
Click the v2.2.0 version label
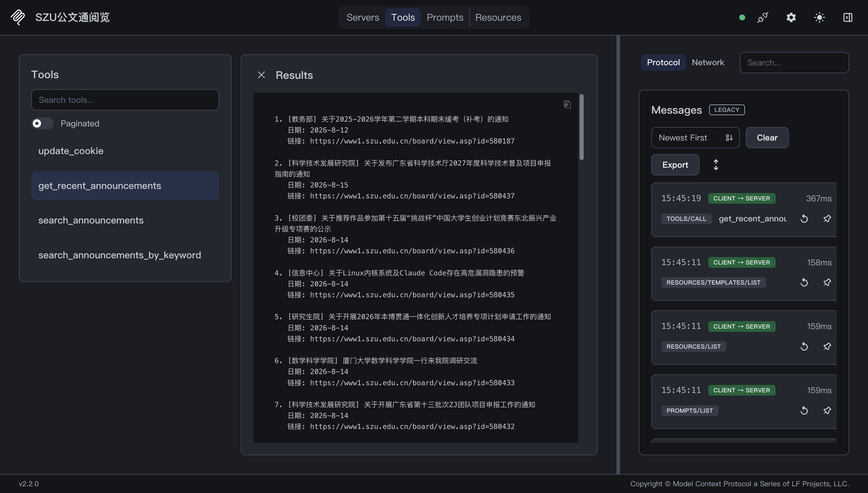29,484
